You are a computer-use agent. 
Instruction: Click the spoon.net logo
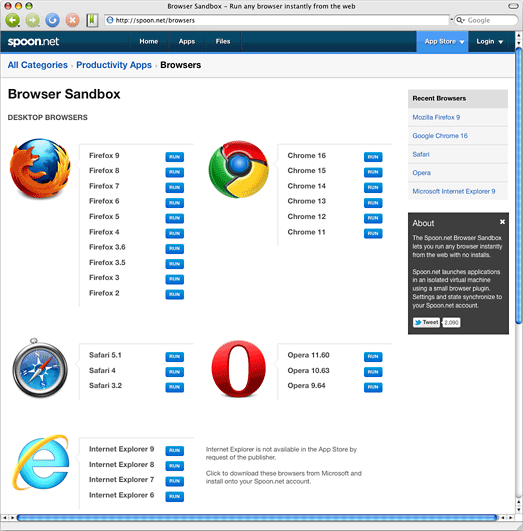(33, 42)
